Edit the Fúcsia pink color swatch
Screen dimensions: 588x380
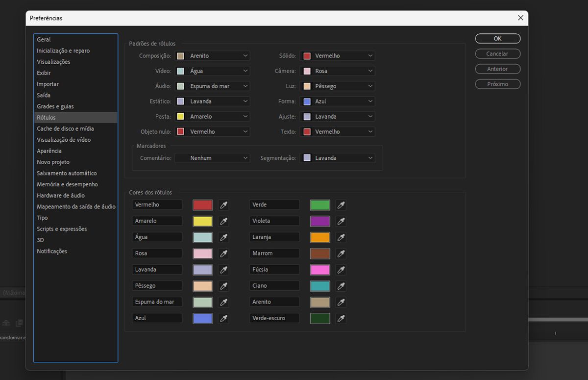[320, 270]
